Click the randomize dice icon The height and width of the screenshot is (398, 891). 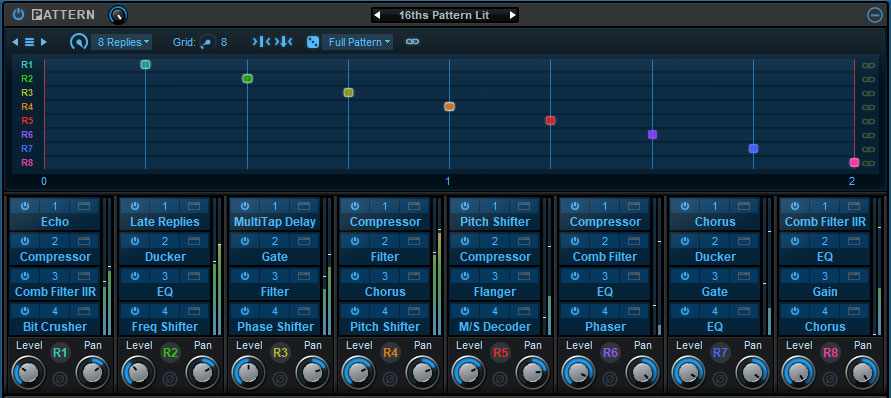tap(313, 42)
